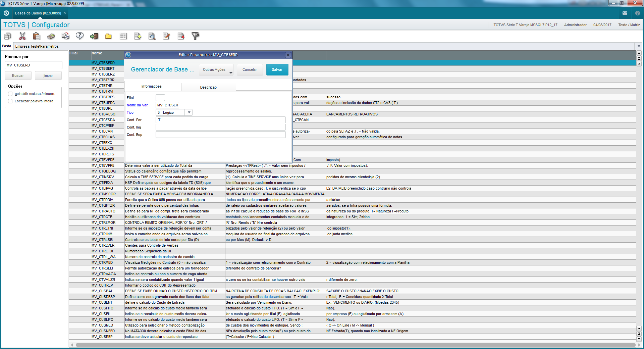Select the MV_CTRMED row
Image resolution: width=644 pixels, height=349 pixels.
353,262
